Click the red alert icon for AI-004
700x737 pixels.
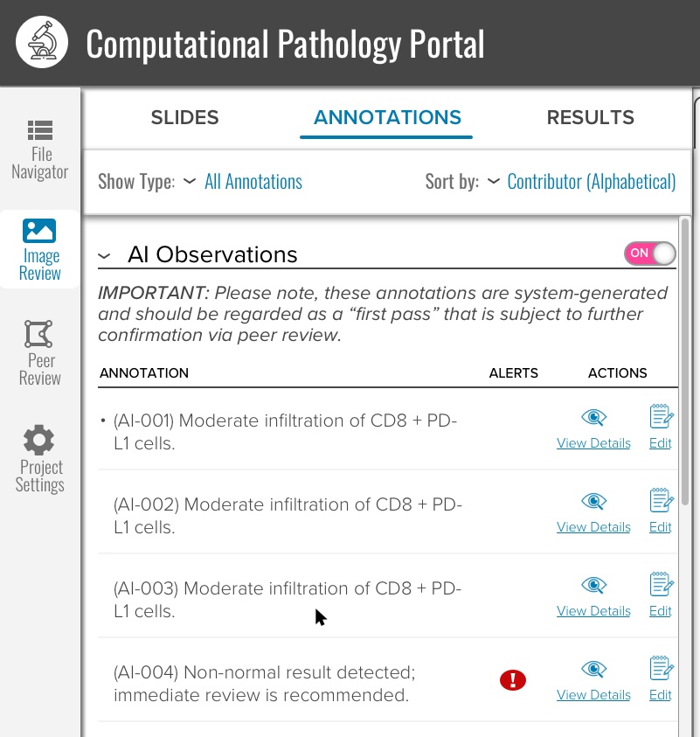(513, 680)
